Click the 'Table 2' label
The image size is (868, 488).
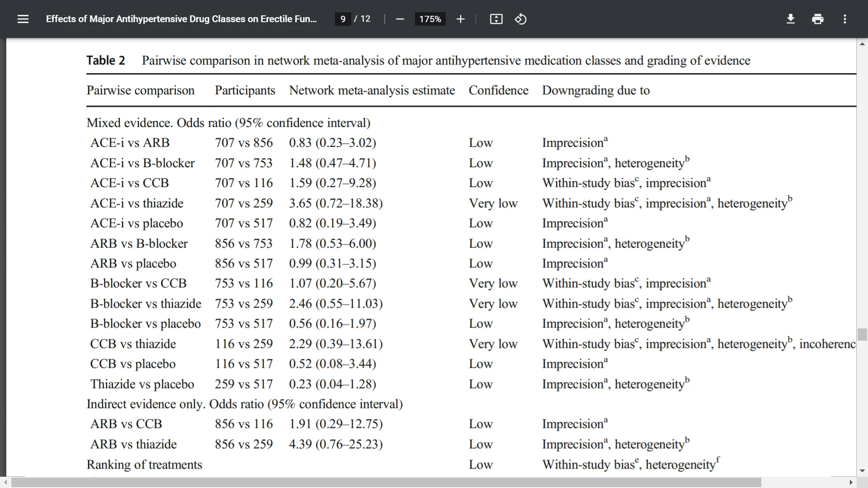106,61
